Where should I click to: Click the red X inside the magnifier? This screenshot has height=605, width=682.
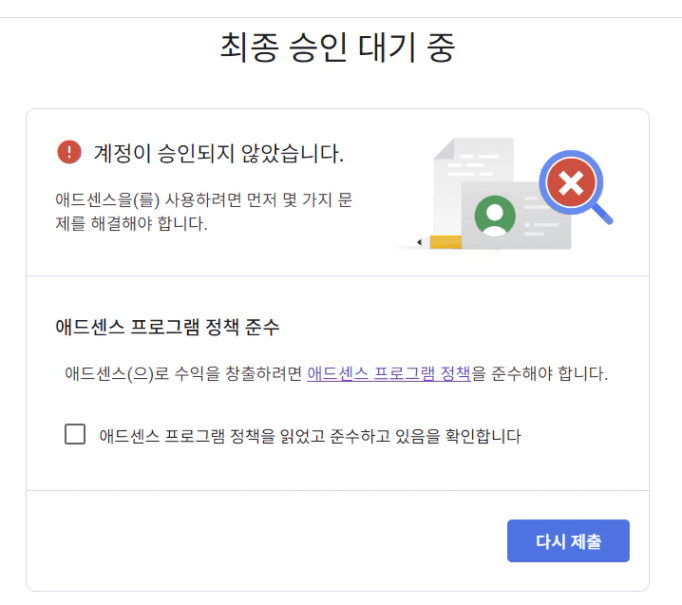(572, 182)
